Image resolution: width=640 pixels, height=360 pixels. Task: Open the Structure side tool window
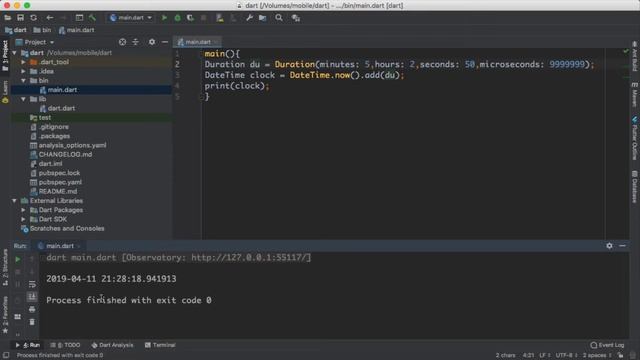coord(5,267)
